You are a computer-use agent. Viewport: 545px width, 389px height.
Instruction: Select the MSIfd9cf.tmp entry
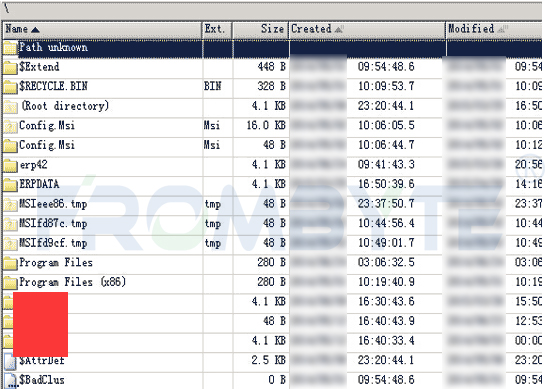[x=272, y=243]
